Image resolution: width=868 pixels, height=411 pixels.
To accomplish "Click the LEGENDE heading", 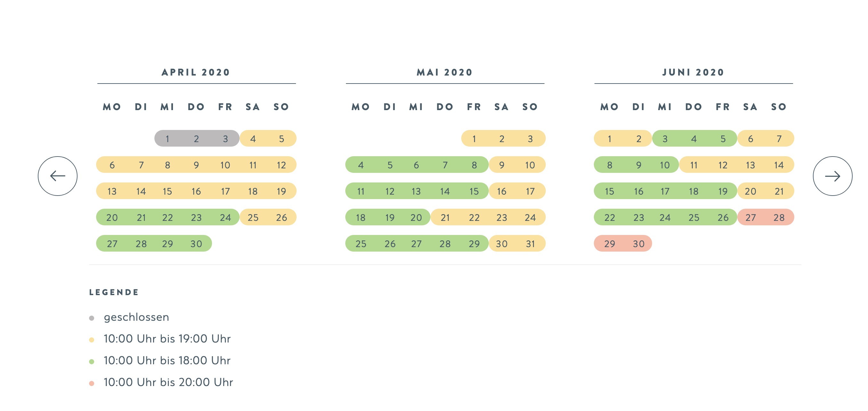I will pos(114,292).
